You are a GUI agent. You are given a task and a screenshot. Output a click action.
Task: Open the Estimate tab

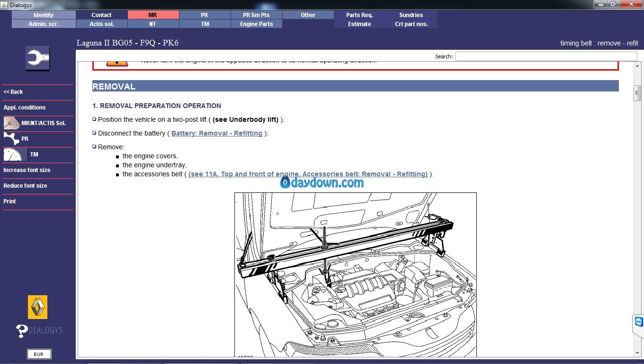359,24
